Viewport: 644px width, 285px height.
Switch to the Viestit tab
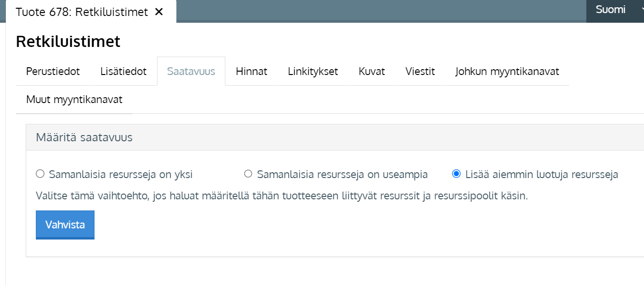(x=420, y=72)
